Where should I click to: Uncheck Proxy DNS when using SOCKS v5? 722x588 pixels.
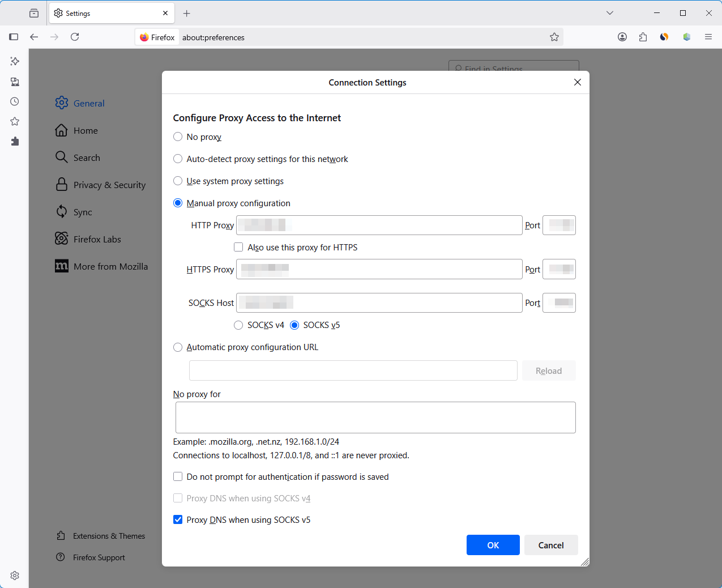[178, 519]
